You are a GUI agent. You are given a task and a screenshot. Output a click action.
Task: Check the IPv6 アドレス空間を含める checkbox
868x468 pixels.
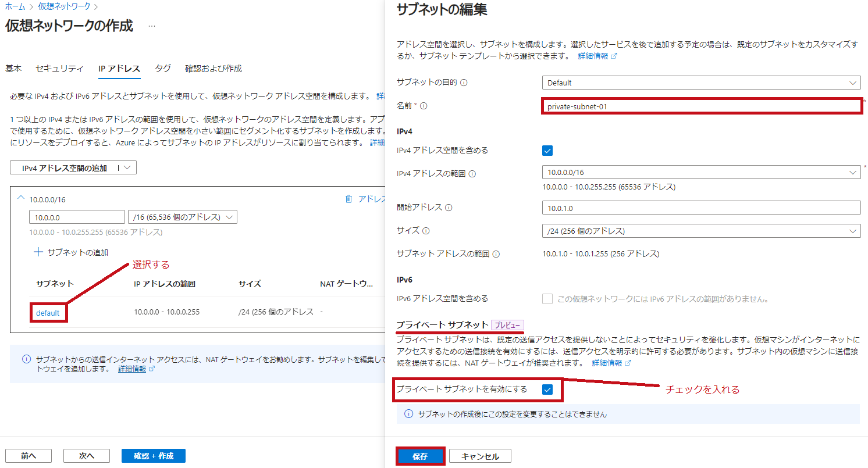(547, 299)
